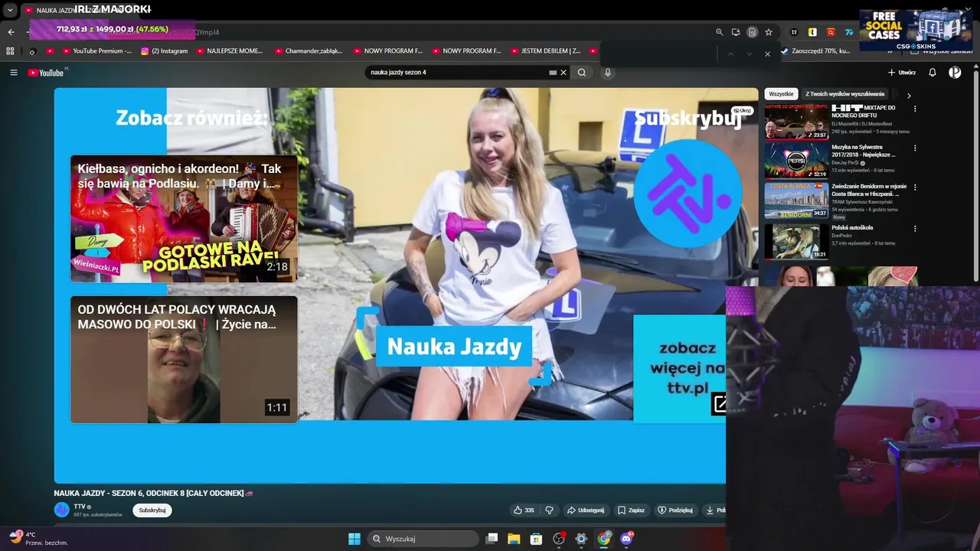
Task: Open options menu for Polska autoškola
Action: (x=915, y=228)
